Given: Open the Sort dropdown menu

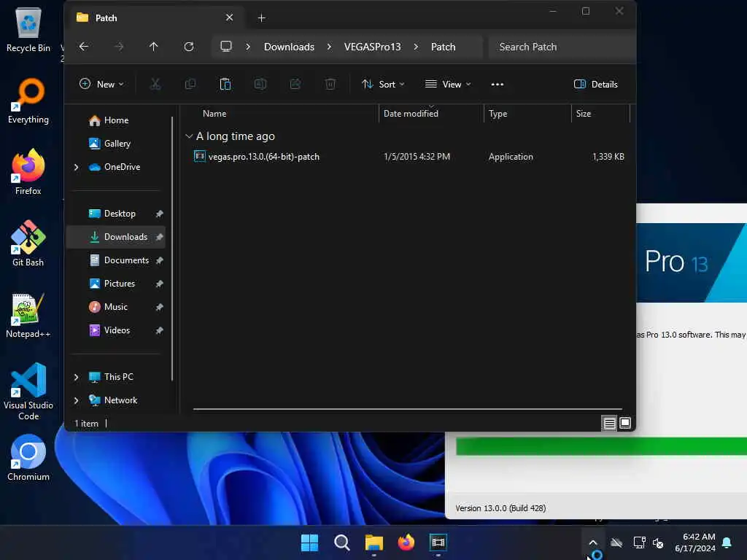Looking at the screenshot, I should click(383, 85).
